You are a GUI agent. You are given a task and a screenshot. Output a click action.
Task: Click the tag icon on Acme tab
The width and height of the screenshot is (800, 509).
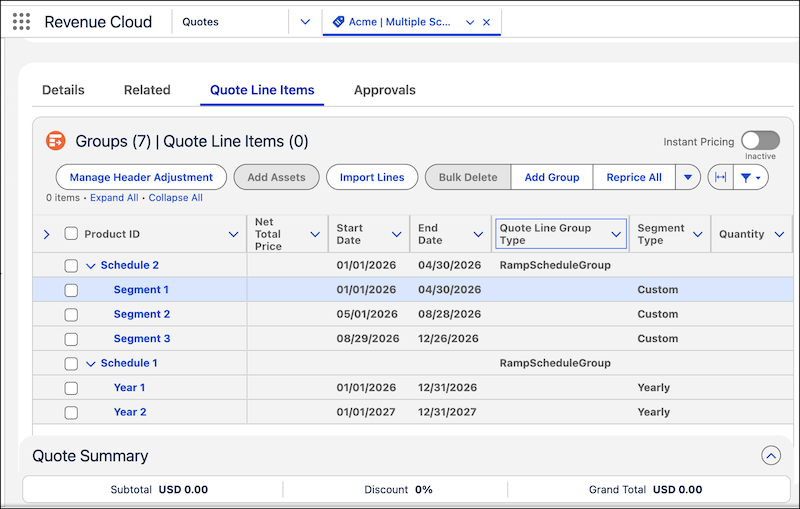point(338,22)
